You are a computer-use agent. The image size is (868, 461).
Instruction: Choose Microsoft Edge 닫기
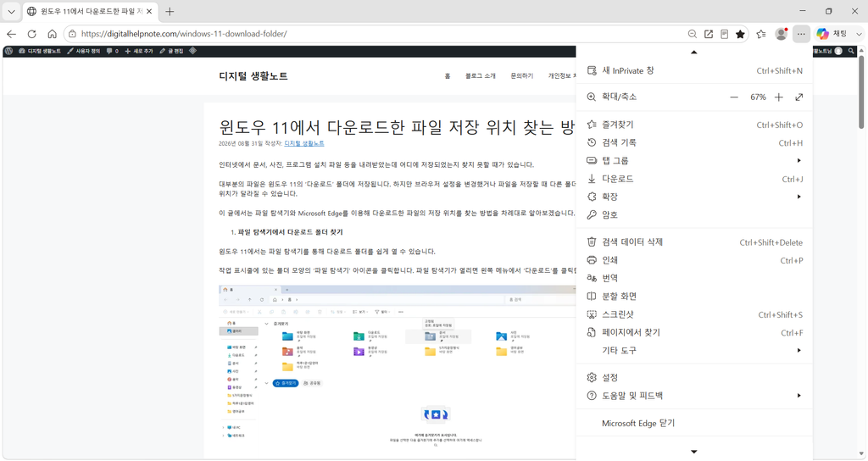click(694, 423)
